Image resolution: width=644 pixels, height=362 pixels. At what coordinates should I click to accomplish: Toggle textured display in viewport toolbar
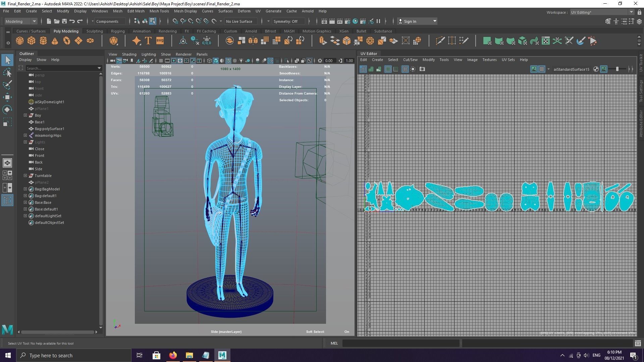[235, 61]
